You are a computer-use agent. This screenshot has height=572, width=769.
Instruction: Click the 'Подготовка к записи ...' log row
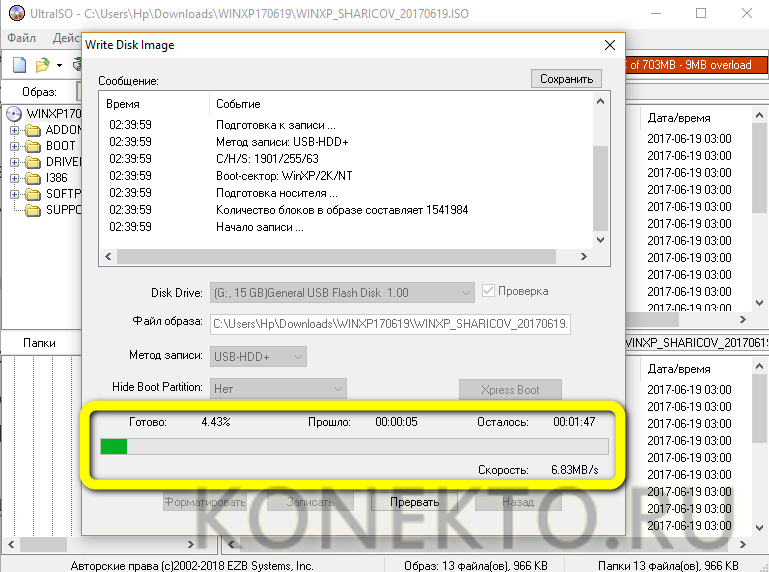tap(346, 125)
